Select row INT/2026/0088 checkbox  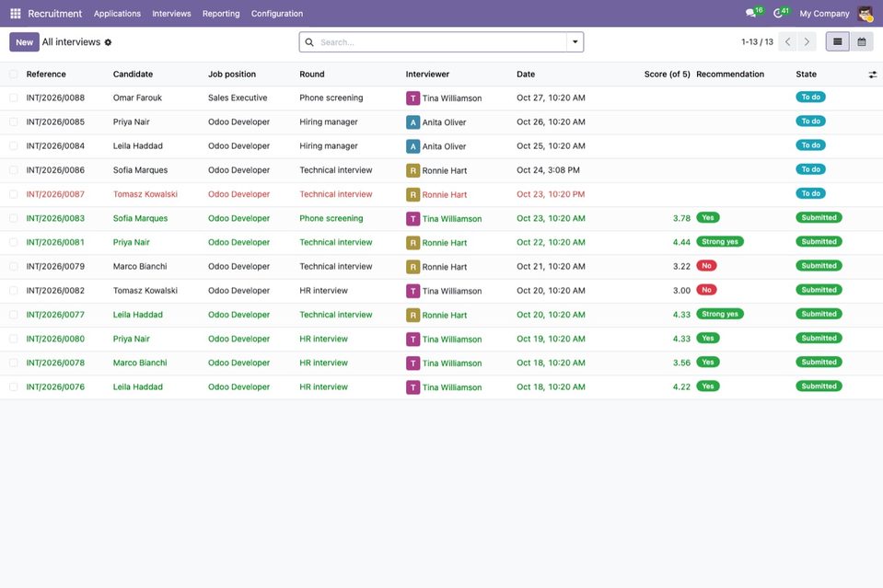(14, 98)
